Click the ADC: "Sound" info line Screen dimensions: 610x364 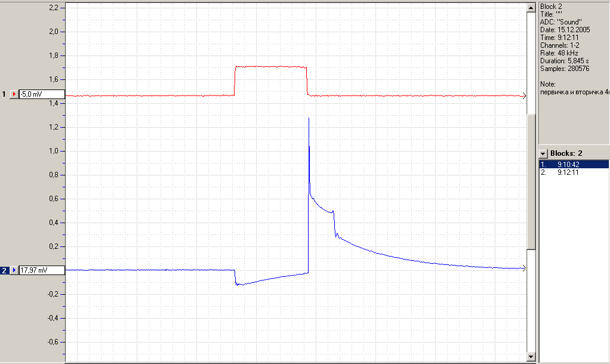pyautogui.click(x=560, y=22)
